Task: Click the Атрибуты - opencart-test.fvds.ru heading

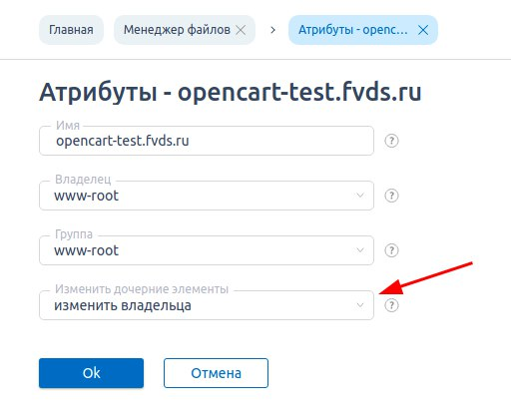Action: [x=231, y=93]
